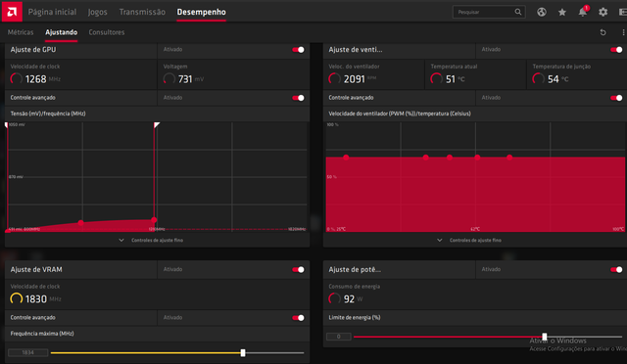Disable fan Controle avançado switch
627x364 pixels.
616,98
